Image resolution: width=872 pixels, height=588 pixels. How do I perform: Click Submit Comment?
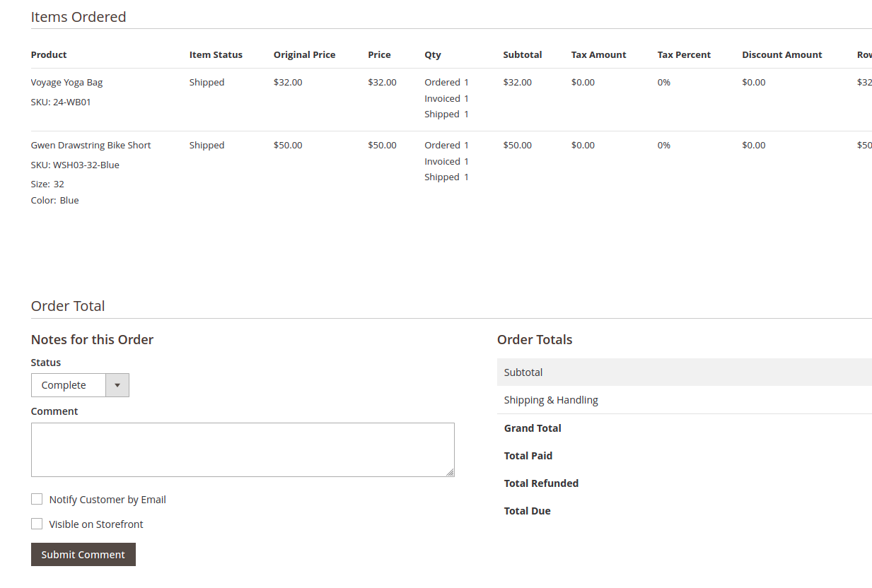83,554
